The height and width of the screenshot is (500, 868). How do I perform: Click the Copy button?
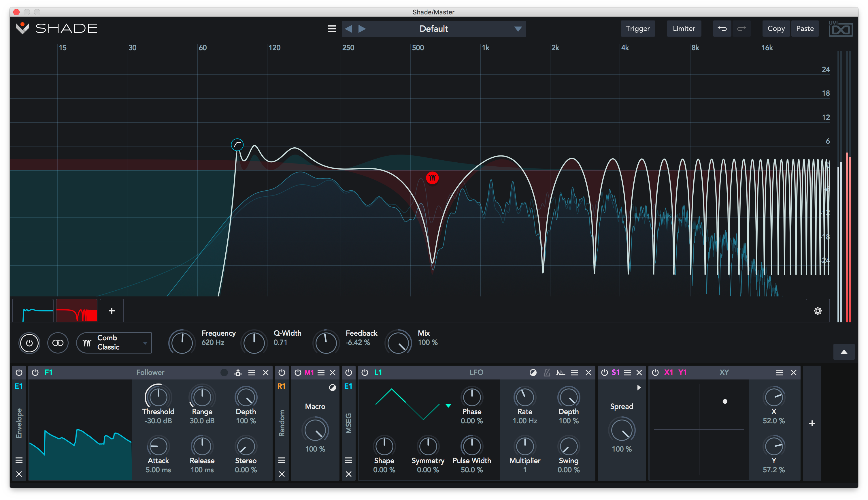(776, 29)
